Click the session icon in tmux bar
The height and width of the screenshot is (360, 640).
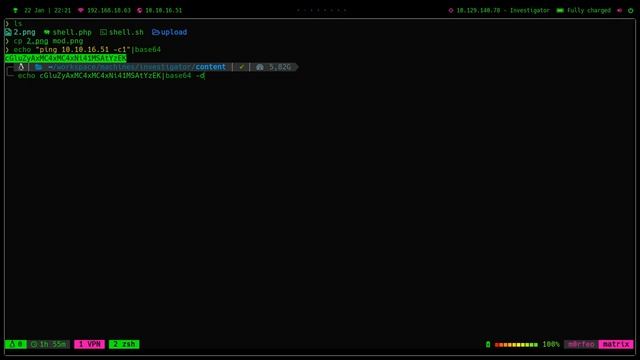point(12,344)
